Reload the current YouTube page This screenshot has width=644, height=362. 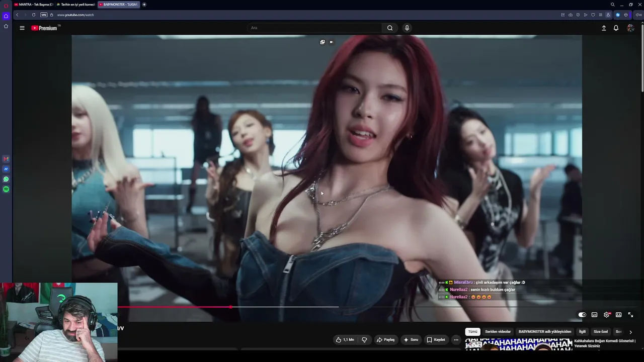pos(34,15)
